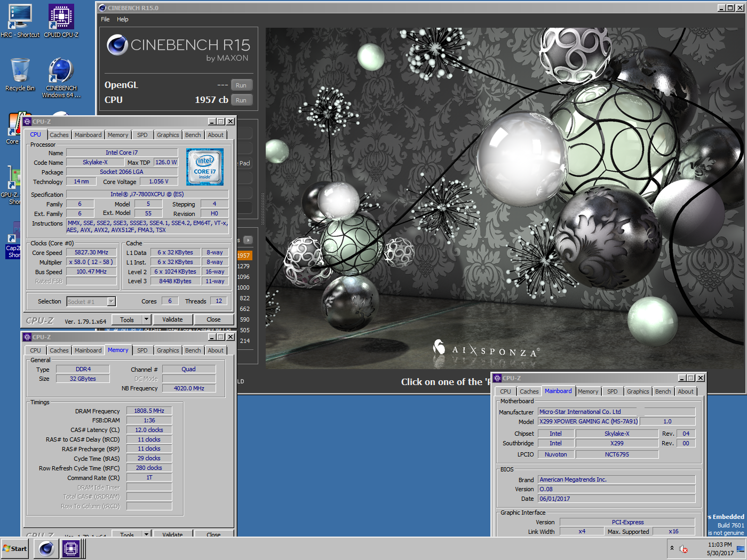The image size is (747, 560).
Task: Click DRAM Frequency 1808.5 MHz value
Action: 149,411
